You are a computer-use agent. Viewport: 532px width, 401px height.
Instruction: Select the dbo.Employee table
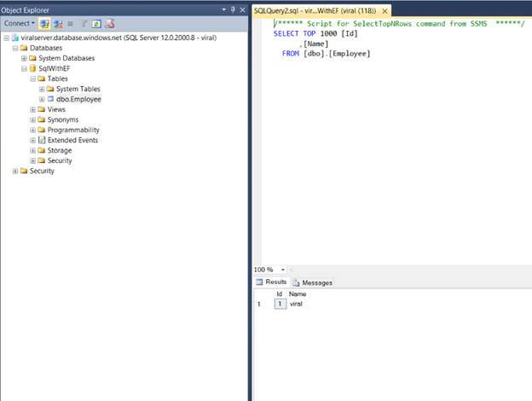tap(78, 99)
